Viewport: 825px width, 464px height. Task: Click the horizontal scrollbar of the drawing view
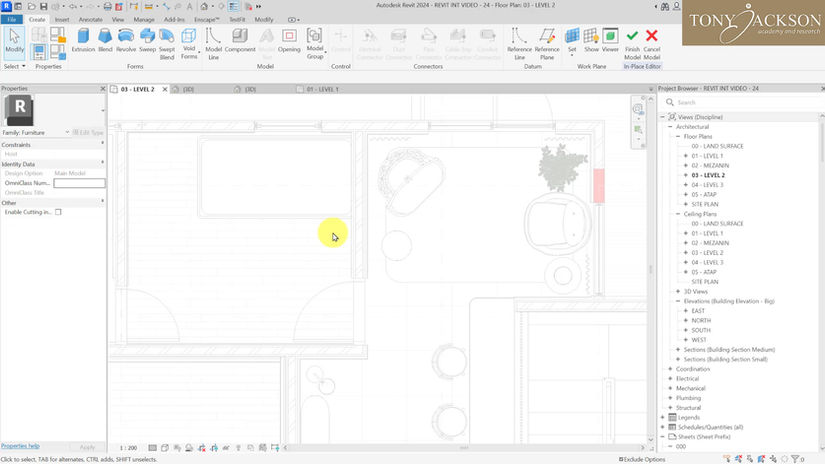point(464,448)
